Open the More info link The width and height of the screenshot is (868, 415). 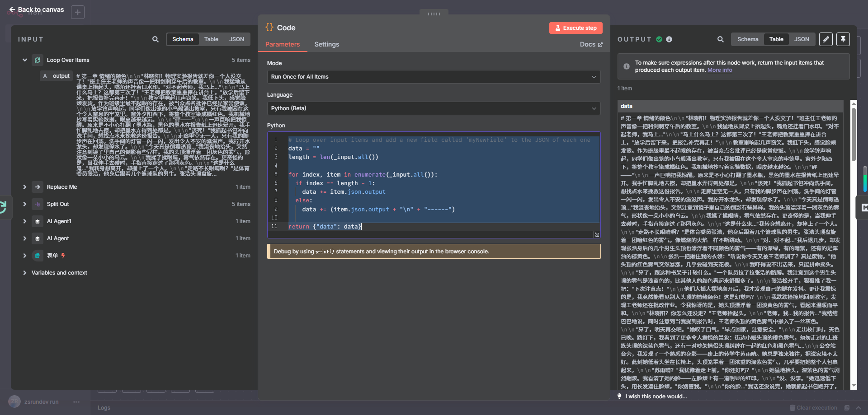pos(719,70)
